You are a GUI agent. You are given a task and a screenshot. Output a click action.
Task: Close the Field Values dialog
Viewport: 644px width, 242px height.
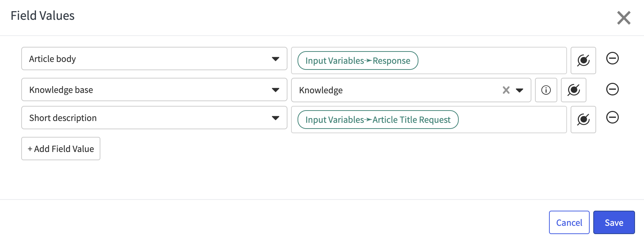tap(624, 18)
